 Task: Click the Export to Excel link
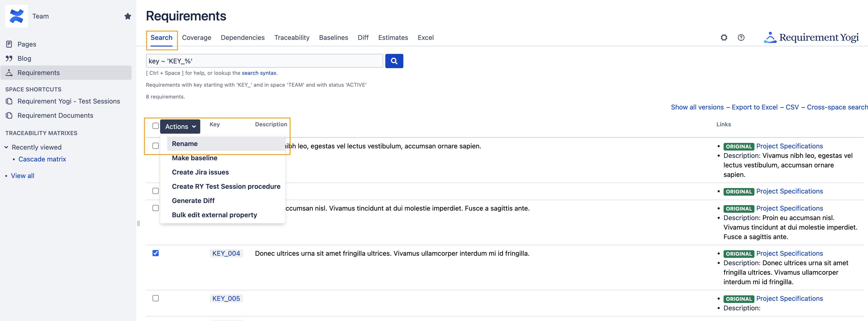(754, 107)
